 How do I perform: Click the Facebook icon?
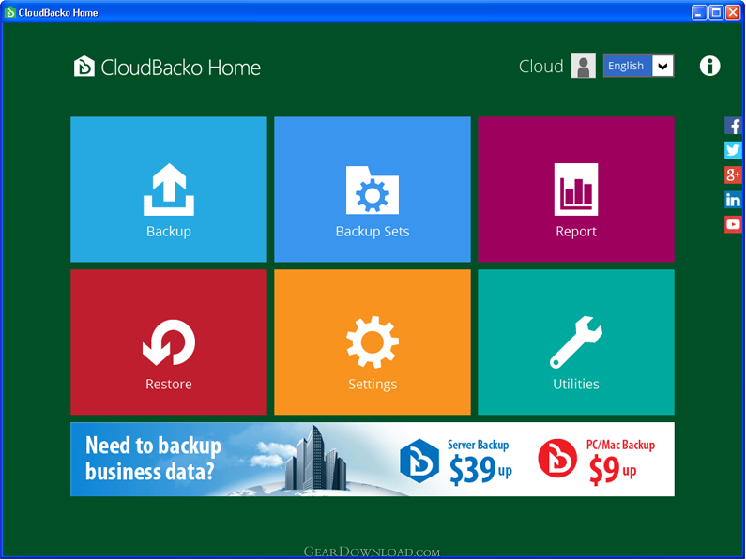(733, 126)
